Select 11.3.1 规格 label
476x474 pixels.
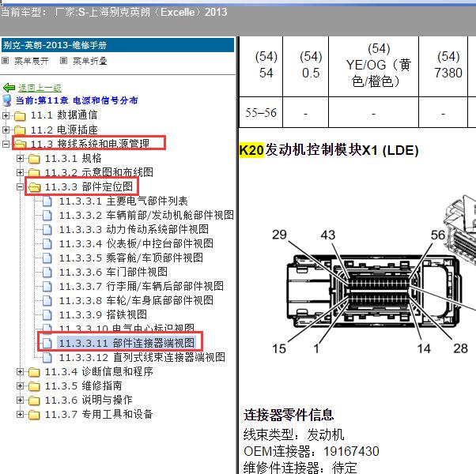pyautogui.click(x=74, y=158)
